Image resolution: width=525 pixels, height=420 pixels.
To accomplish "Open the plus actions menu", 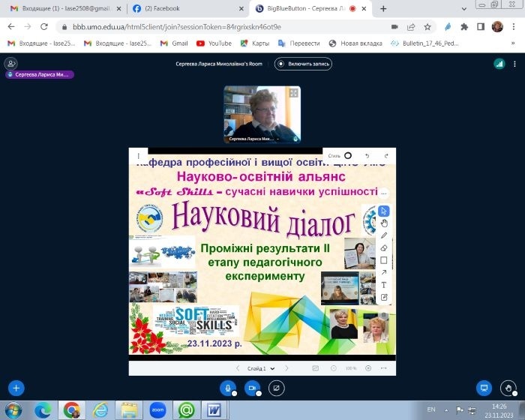I will point(16,388).
